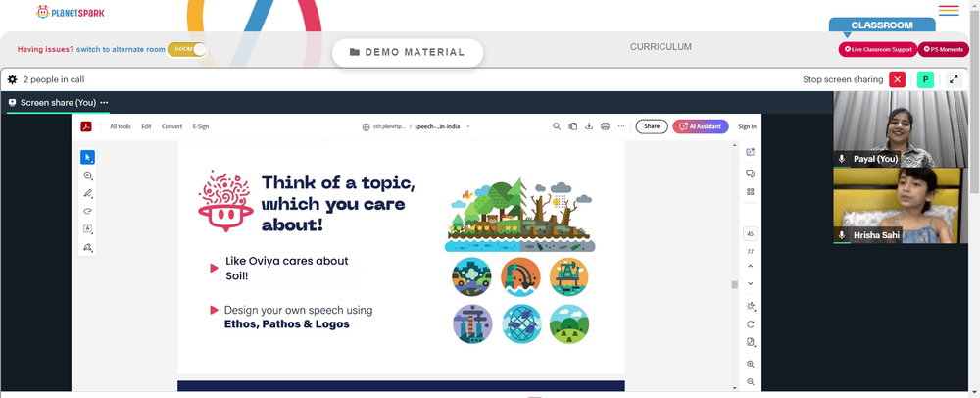The width and height of the screenshot is (980, 398).
Task: Pick the freehand draw loop tool
Action: click(x=87, y=211)
